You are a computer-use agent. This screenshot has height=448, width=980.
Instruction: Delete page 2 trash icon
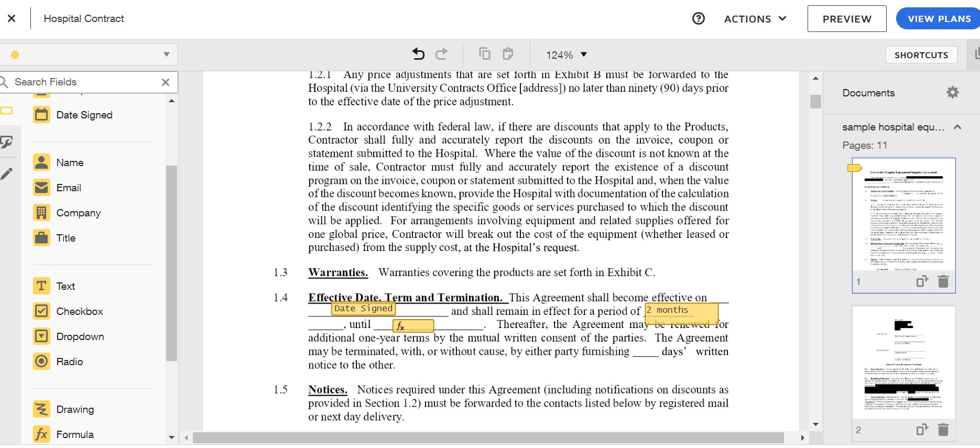(x=943, y=430)
